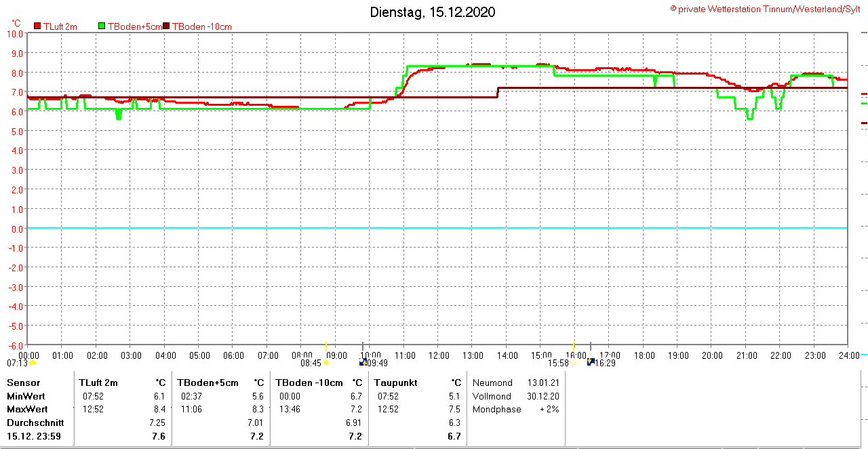Click the Neumond label in the moon panel
Image resolution: width=868 pixels, height=449 pixels.
tap(492, 383)
